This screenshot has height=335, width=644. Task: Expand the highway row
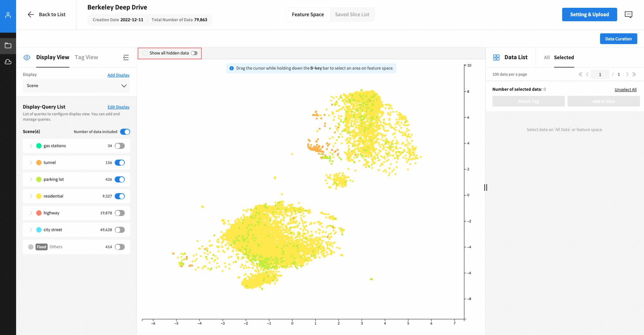pos(31,213)
